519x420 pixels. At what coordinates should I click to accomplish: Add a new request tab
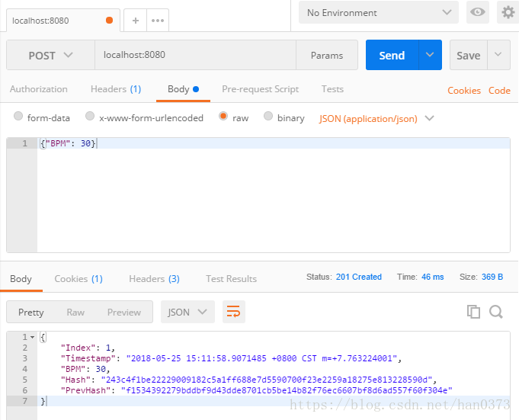[136, 21]
